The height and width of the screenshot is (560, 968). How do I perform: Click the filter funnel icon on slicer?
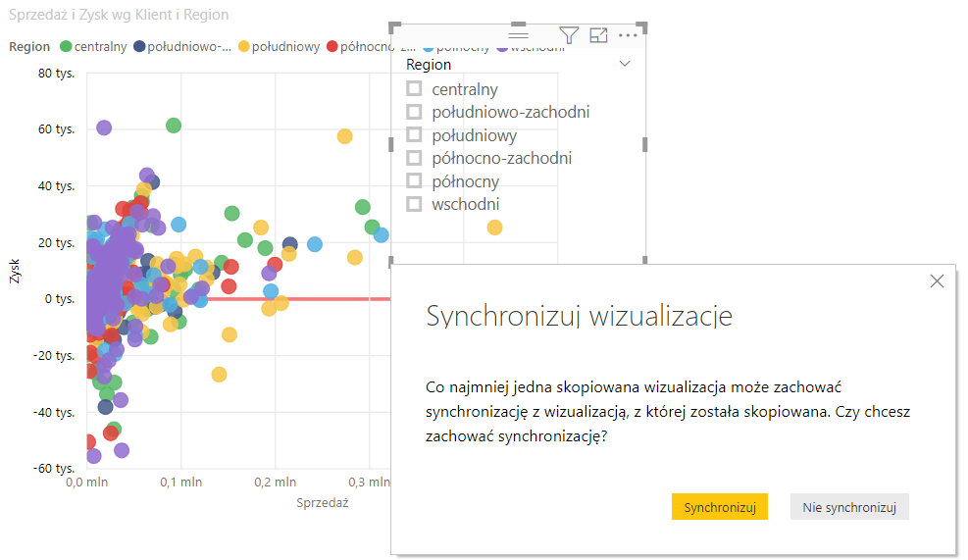tap(569, 35)
